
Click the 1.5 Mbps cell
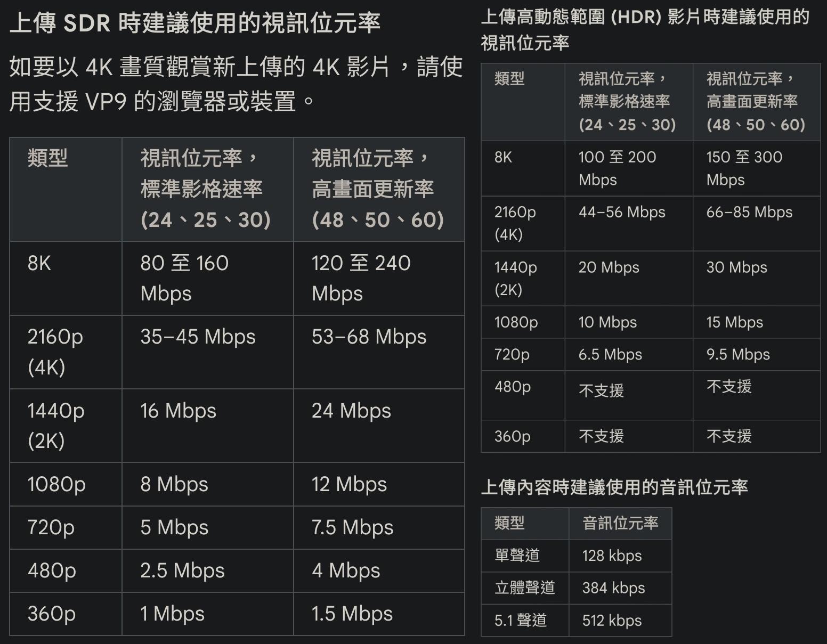click(x=352, y=614)
